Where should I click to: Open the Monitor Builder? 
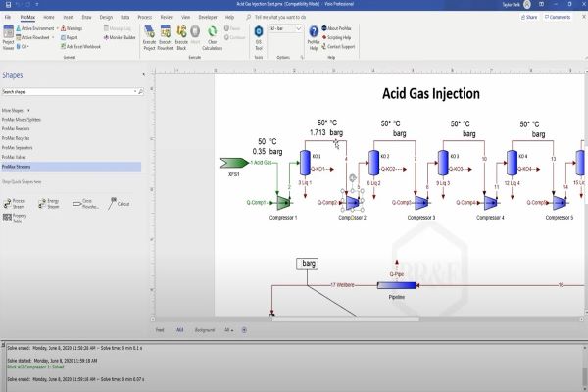(120, 37)
